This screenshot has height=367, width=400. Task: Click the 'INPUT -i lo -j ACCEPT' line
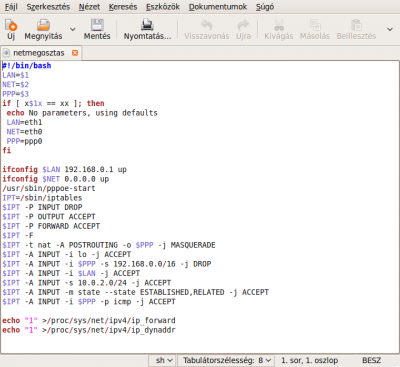coord(67,254)
